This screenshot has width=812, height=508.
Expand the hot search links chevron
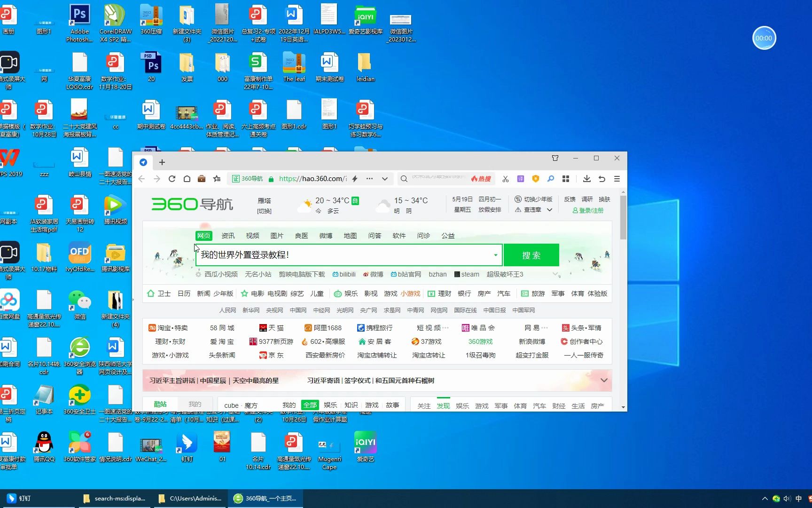[555, 274]
